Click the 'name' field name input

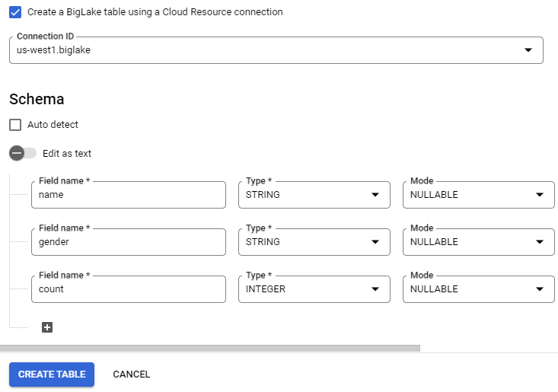[128, 195]
